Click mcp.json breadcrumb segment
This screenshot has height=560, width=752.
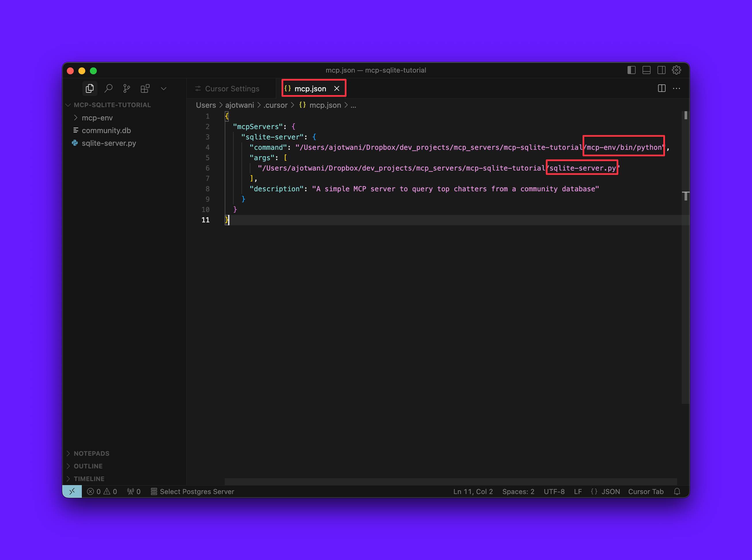point(320,105)
